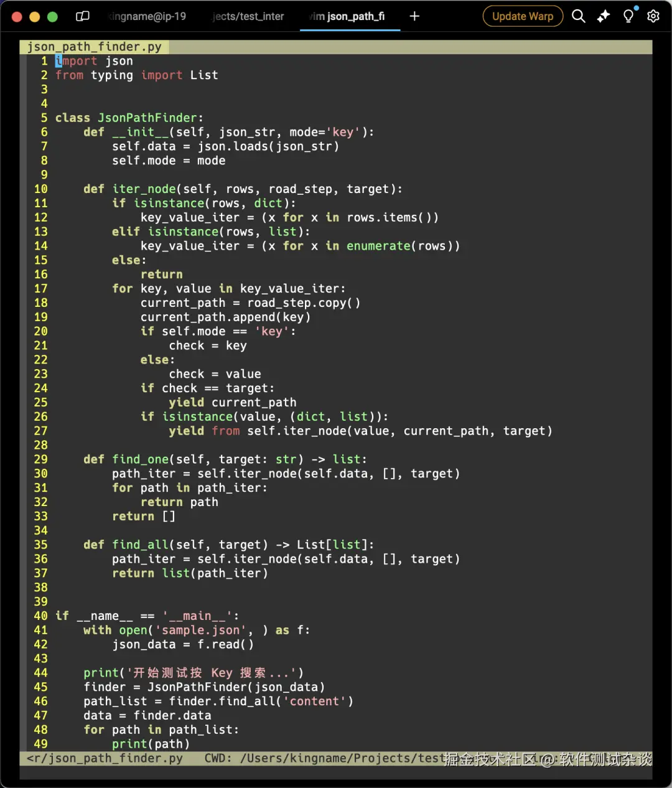
Task: Click the search magnifier icon
Action: click(x=579, y=16)
